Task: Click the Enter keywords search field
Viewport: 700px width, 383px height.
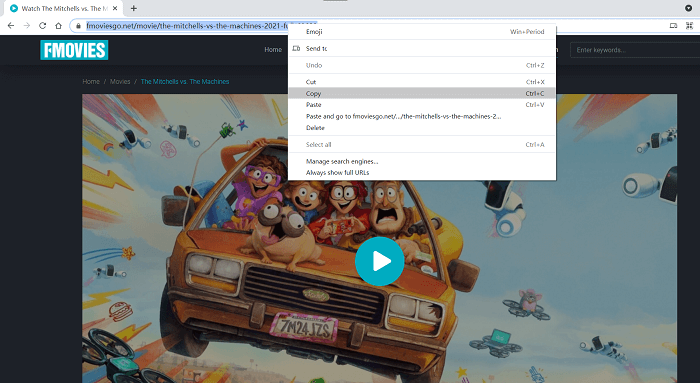Action: [x=635, y=50]
